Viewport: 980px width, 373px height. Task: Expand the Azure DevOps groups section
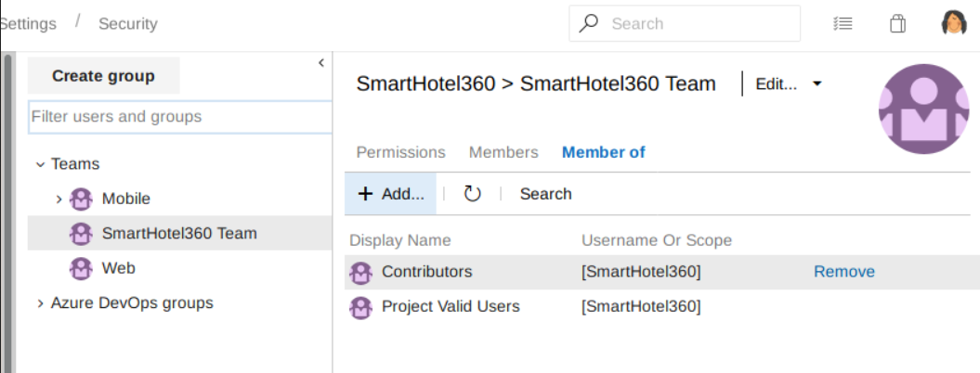tap(40, 303)
